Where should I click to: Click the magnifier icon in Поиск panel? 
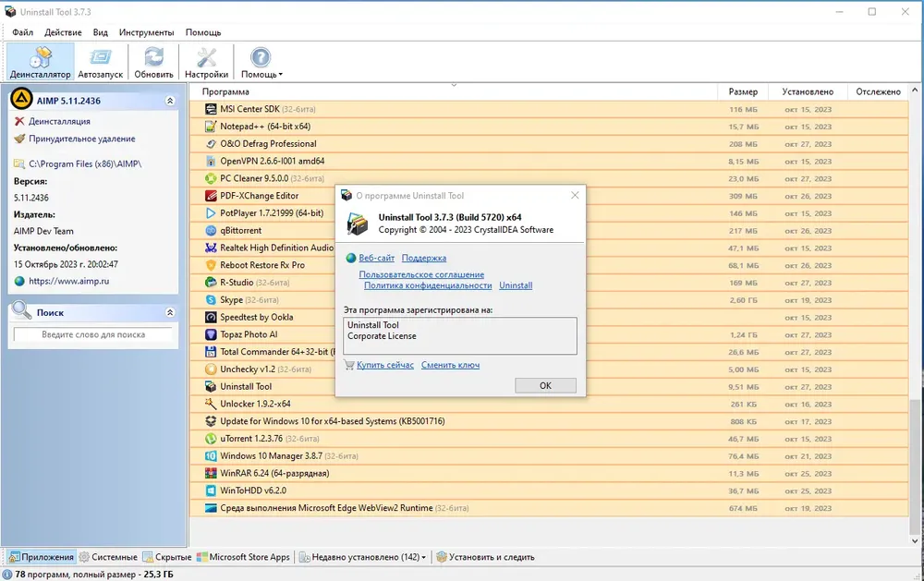22,310
